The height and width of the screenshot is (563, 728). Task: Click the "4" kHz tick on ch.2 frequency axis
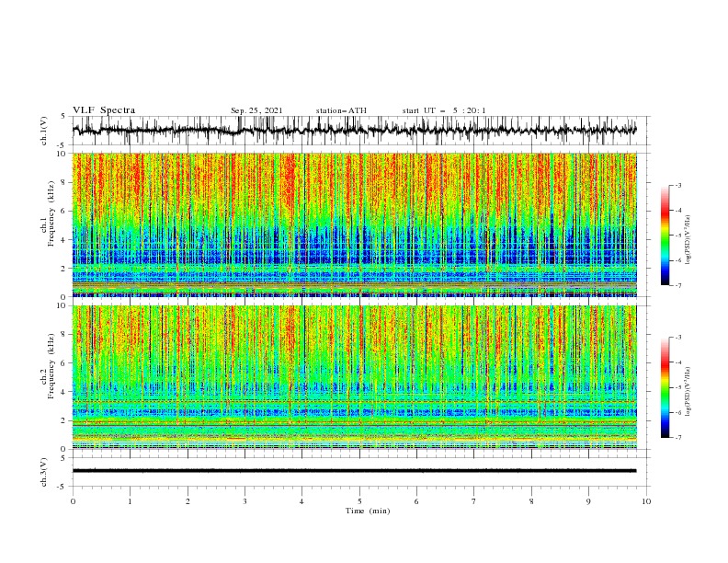[x=64, y=392]
